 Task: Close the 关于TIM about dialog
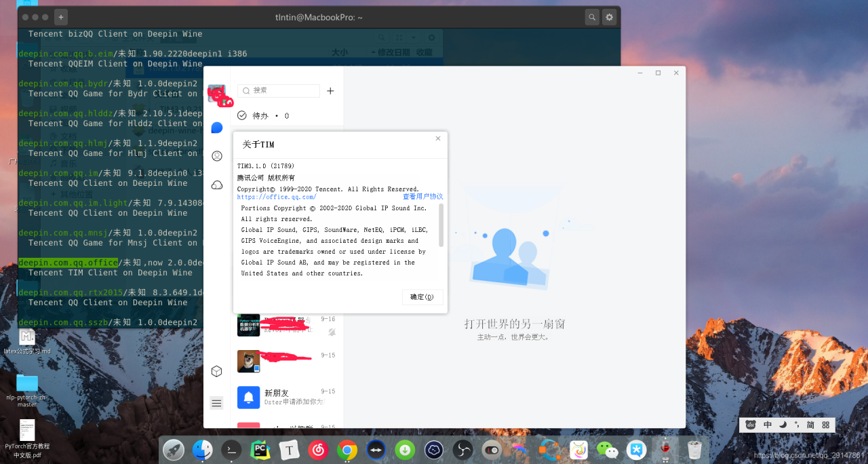tap(438, 138)
